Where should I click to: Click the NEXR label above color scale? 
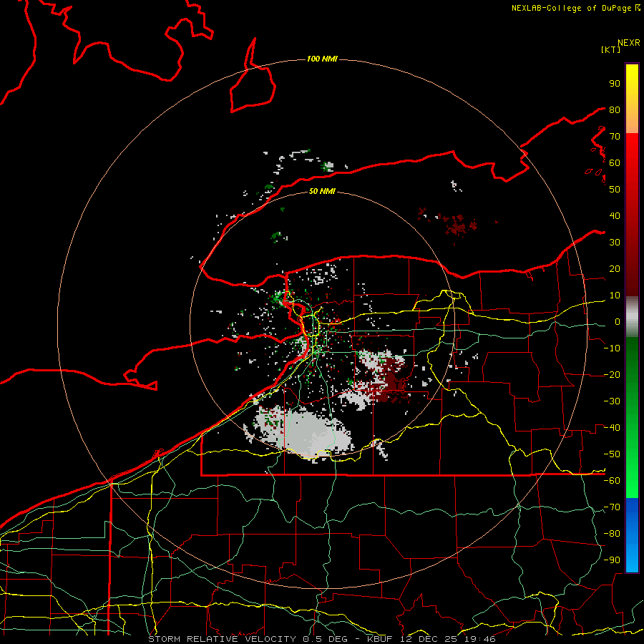tap(629, 43)
